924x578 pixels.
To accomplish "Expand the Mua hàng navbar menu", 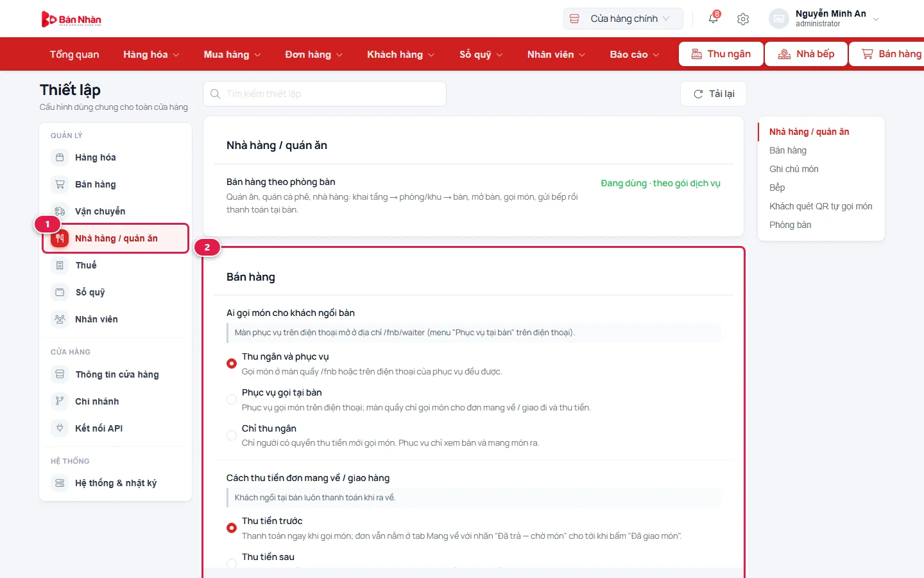I will tap(232, 55).
